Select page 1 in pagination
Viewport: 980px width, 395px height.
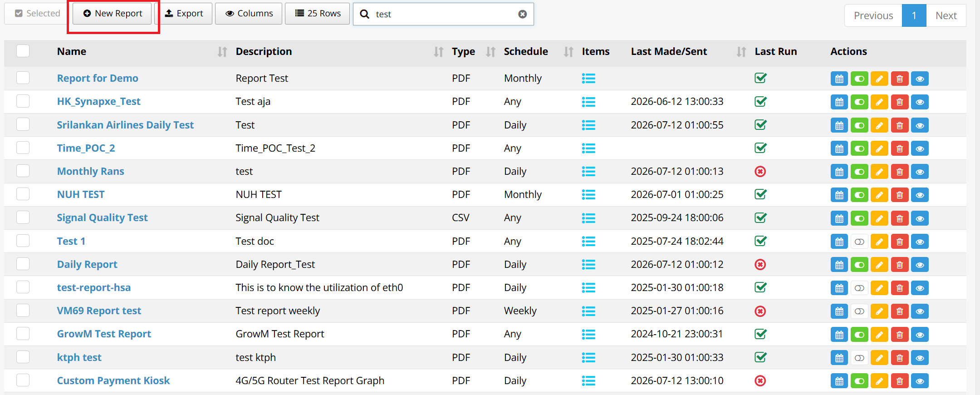[914, 15]
